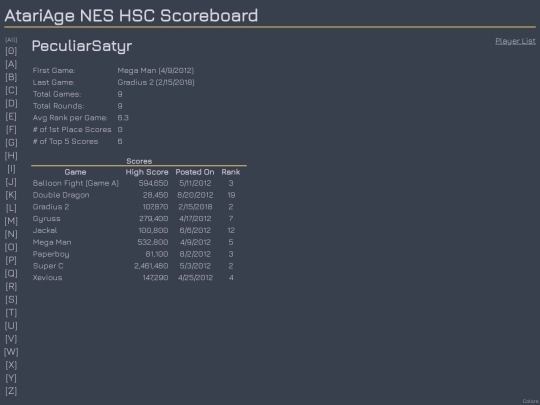Viewport: 540px width, 405px height.
Task: Filter players by letter [L]
Action: [x=11, y=208]
